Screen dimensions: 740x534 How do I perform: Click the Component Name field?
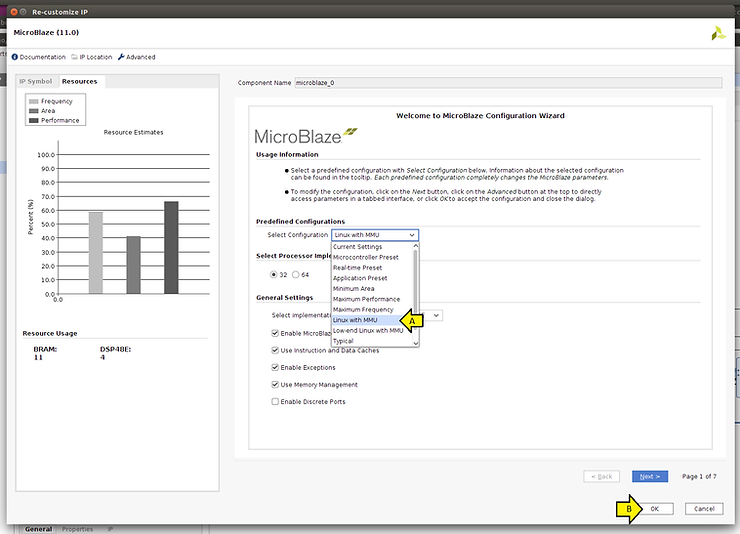[x=508, y=83]
